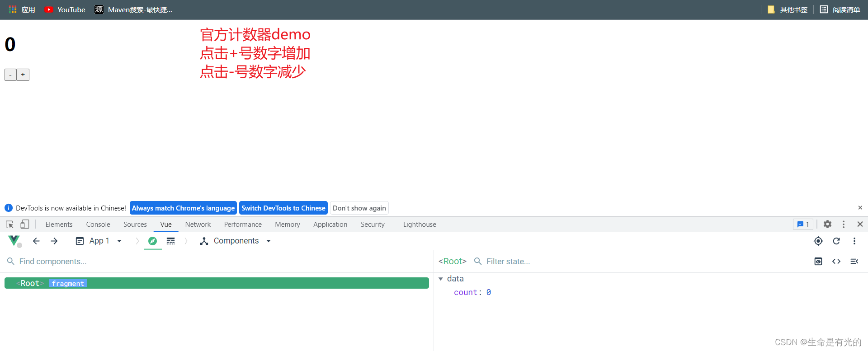The image size is (868, 351).
Task: Inspect DOM code brackets icon
Action: pyautogui.click(x=836, y=262)
